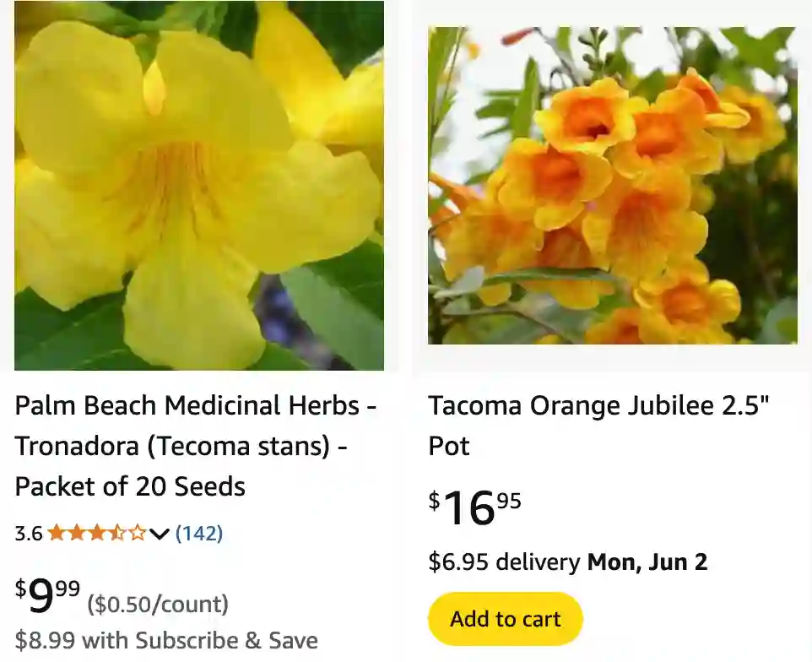Image resolution: width=812 pixels, height=662 pixels.
Task: Expand the rating breakdown chevron
Action: tap(160, 534)
